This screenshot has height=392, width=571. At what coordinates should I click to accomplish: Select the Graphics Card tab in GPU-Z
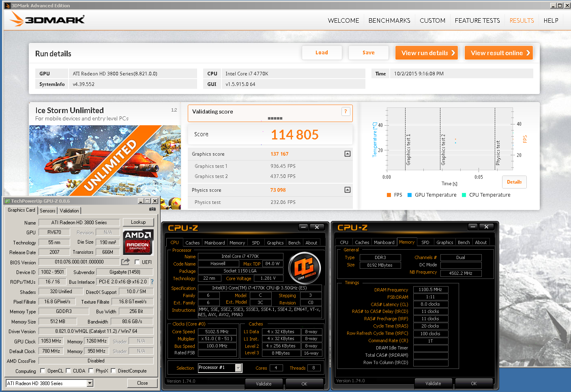tap(21, 210)
